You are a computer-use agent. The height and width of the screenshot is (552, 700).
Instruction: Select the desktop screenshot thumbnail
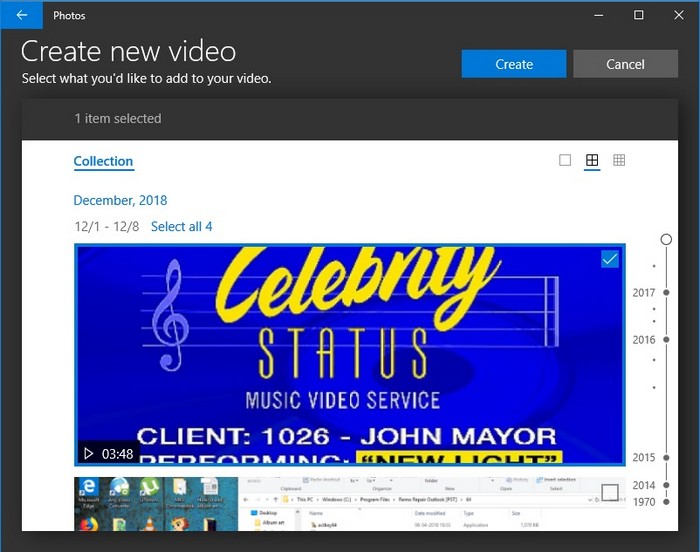(x=350, y=504)
